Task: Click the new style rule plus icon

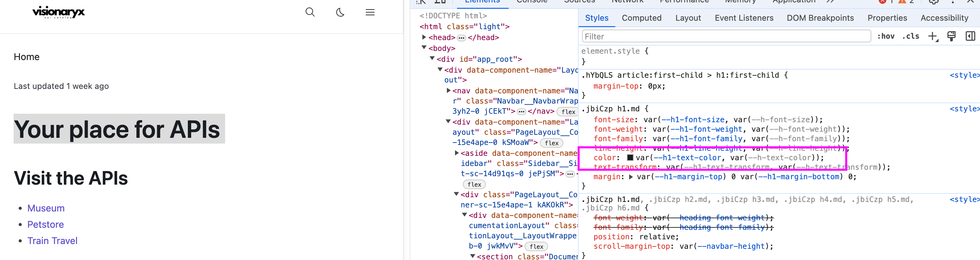Action: (x=932, y=37)
